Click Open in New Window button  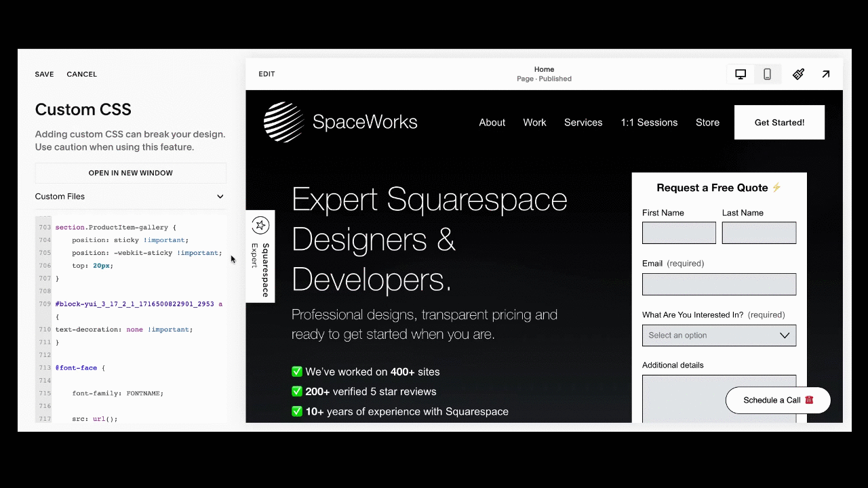pyautogui.click(x=130, y=173)
